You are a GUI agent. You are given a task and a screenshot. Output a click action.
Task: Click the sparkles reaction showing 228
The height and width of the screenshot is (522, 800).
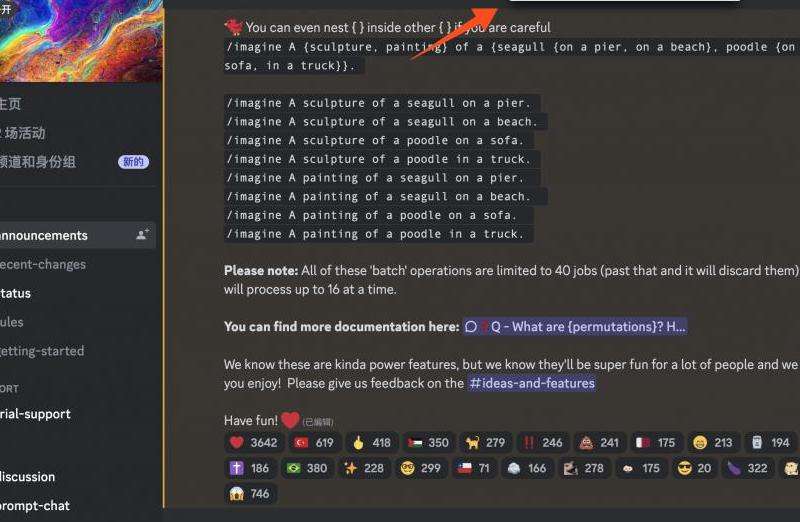pyautogui.click(x=364, y=468)
